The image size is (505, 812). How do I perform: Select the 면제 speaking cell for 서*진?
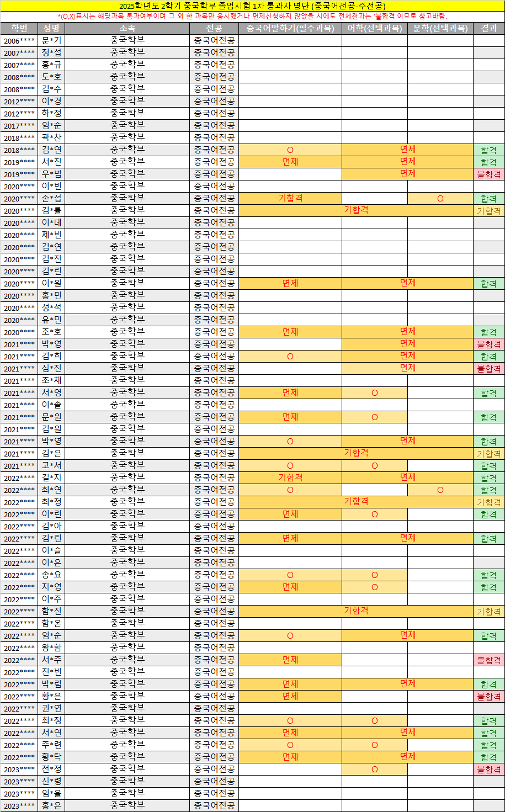(x=290, y=162)
